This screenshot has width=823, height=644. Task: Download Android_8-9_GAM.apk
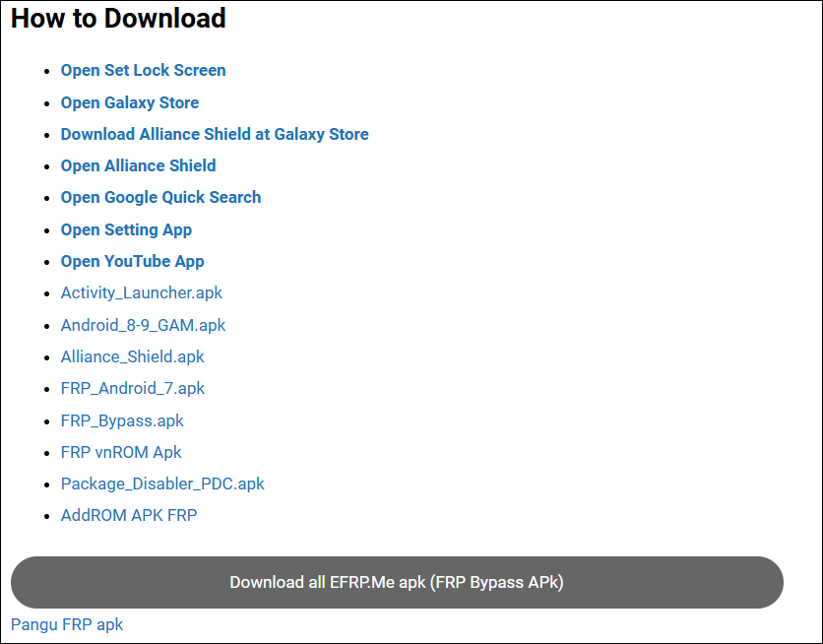(x=143, y=325)
